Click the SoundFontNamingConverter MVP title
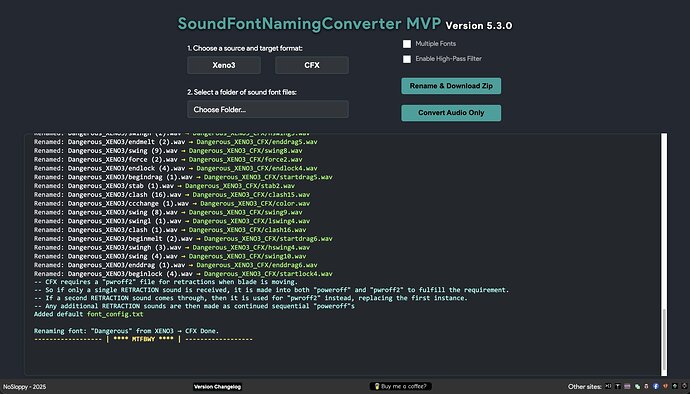The image size is (690, 394). pyautogui.click(x=309, y=23)
